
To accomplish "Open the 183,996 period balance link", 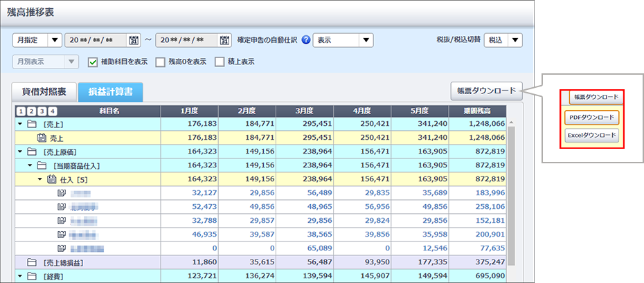I will (x=489, y=193).
